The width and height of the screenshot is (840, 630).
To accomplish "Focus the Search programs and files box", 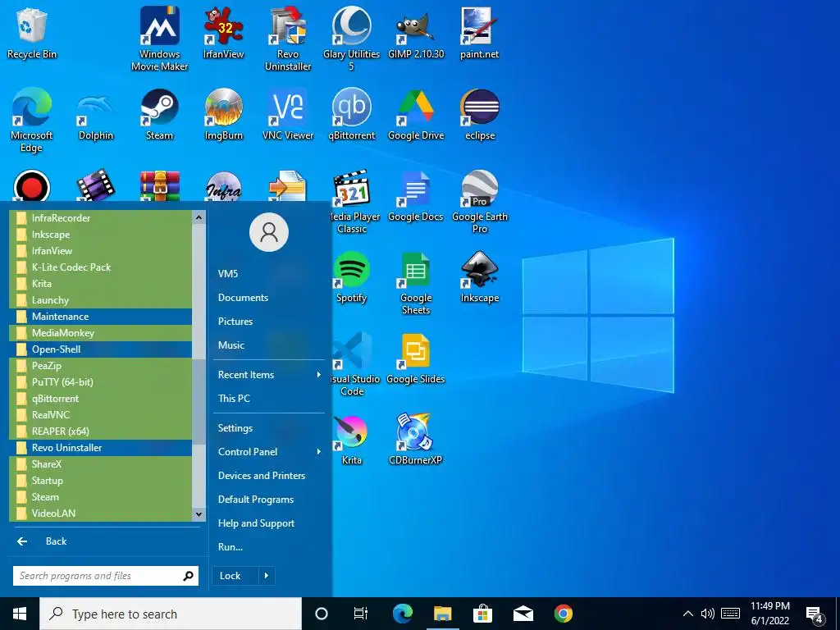I will pos(106,576).
